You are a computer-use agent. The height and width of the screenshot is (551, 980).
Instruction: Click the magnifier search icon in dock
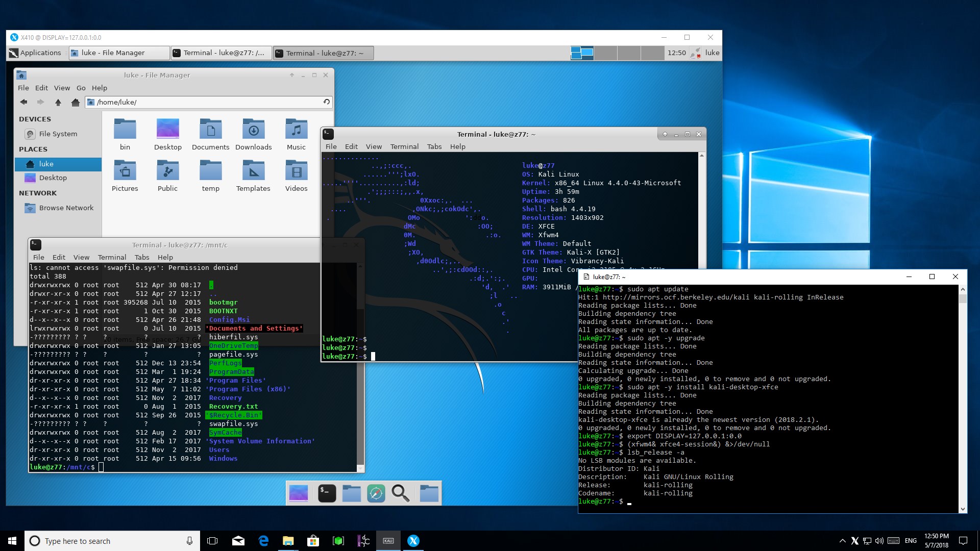coord(401,493)
